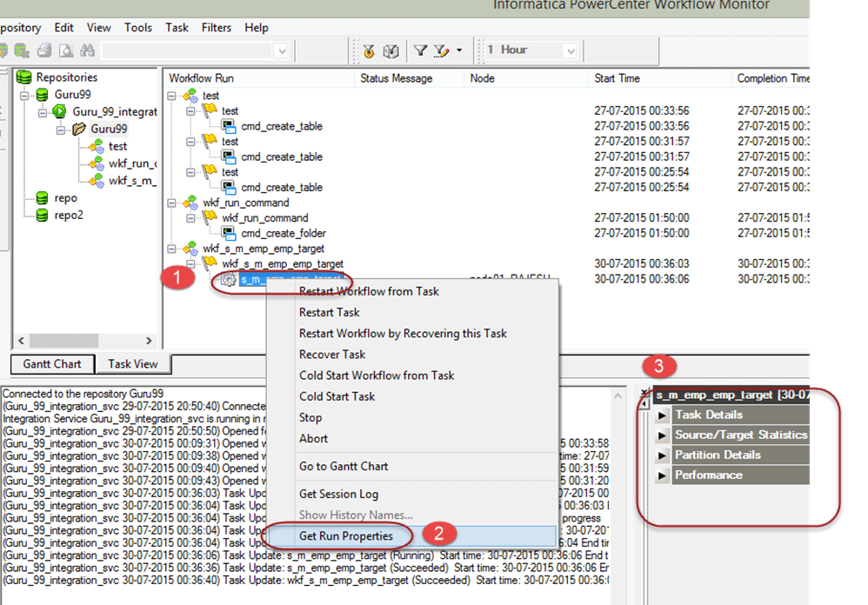868x605 pixels.
Task: Expand the Performance section
Action: 662,475
